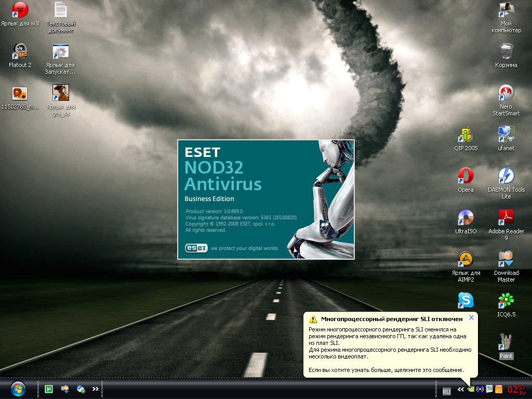Image resolution: width=532 pixels, height=399 pixels.
Task: Click the quick launch icon with the green play badge
Action: 81,389
